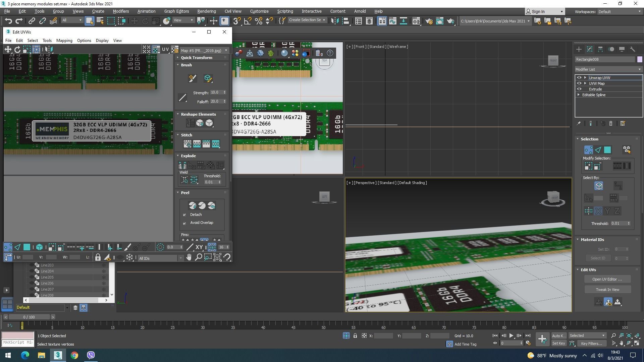Click the Rectangle008 object name field
This screenshot has height=362, width=644.
coord(605,59)
